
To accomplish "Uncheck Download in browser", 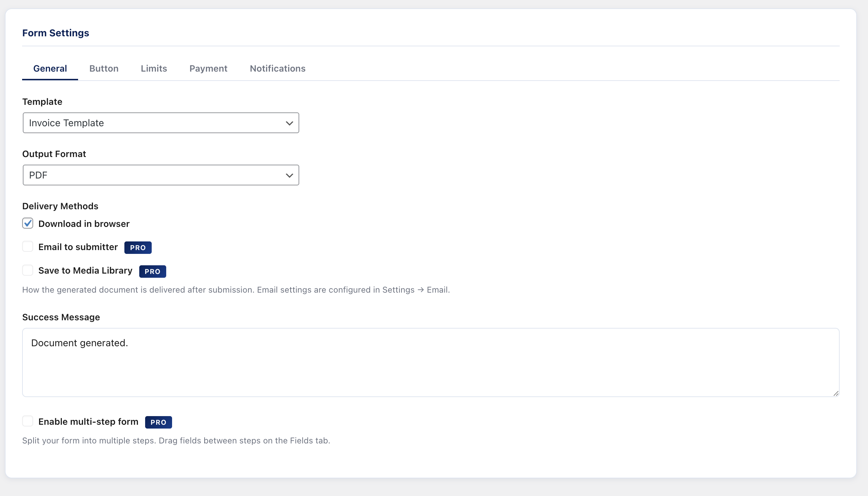I will click(x=28, y=223).
